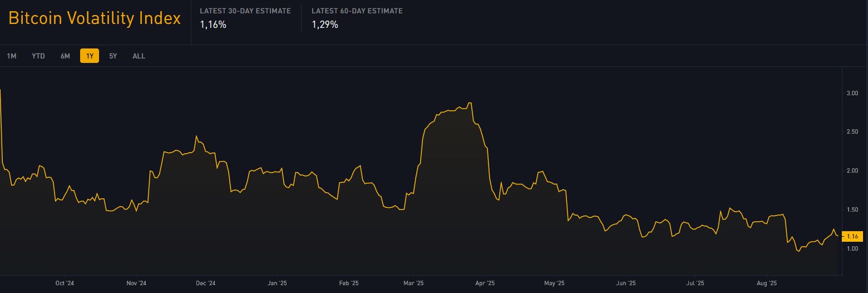Click the Aug '25 axis label
This screenshot has width=868, height=293.
767,284
